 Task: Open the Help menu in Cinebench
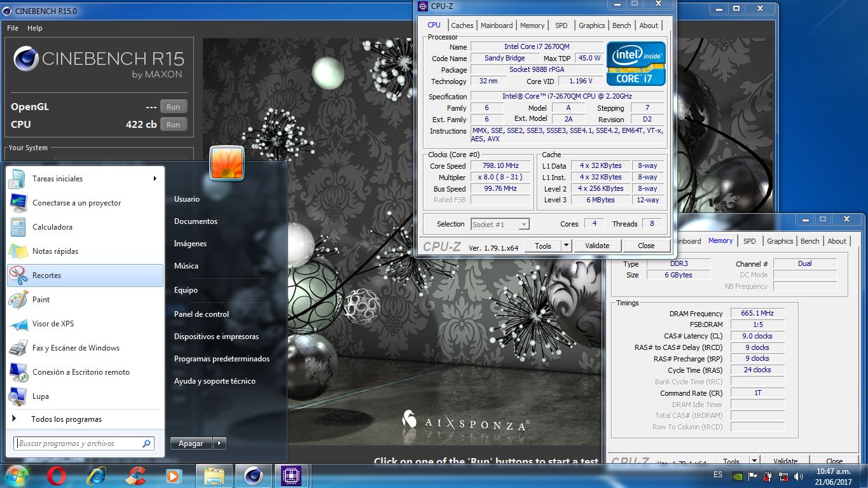[x=35, y=28]
